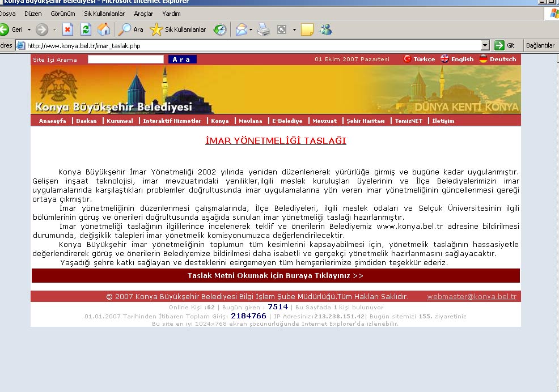Click the webmaster@konya.bel.tr email link
Screen dimensions: 559x392
click(x=472, y=296)
